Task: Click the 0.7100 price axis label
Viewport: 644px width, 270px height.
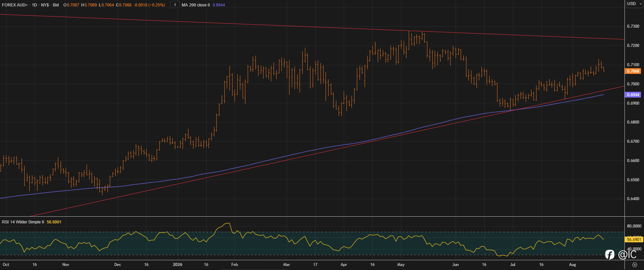Action: pyautogui.click(x=633, y=65)
